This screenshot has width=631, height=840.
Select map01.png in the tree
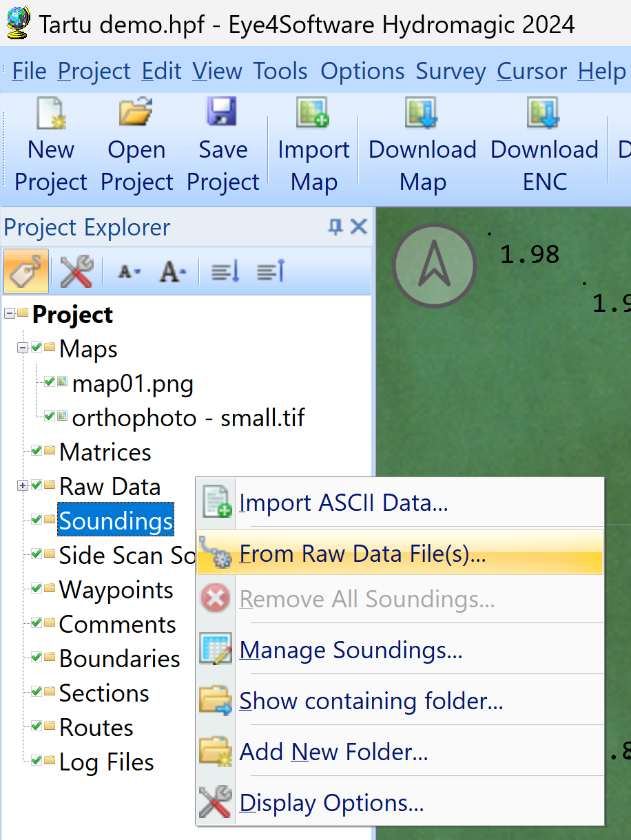[x=133, y=383]
